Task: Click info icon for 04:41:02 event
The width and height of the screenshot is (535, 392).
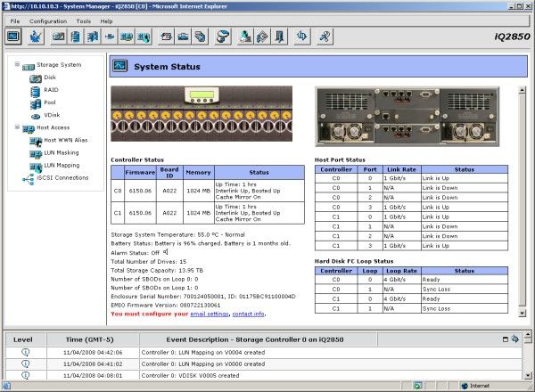Action: pyautogui.click(x=26, y=363)
